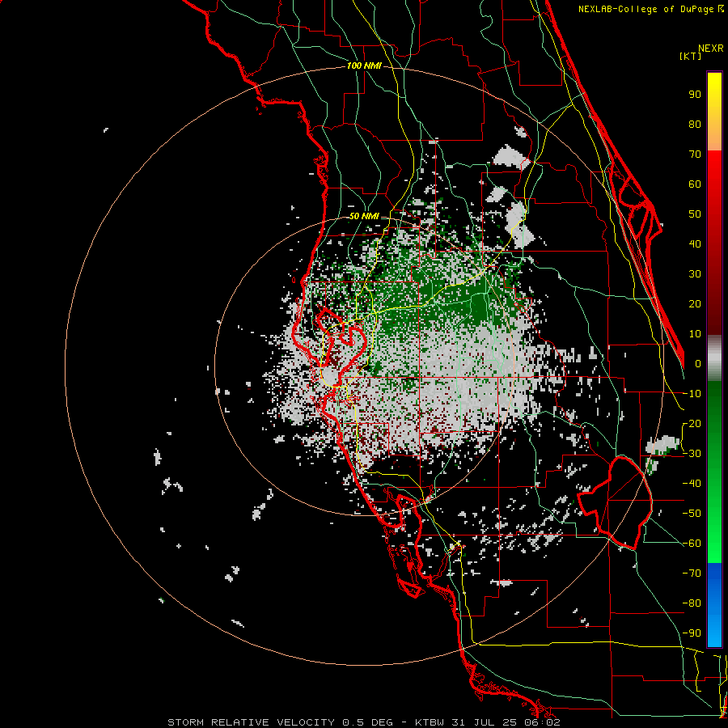Click the -10 value on velocity scale
This screenshot has height=728, width=728.
[x=692, y=394]
